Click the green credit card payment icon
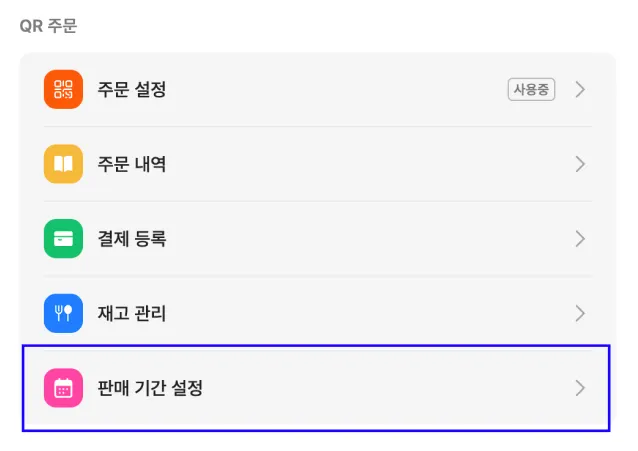The image size is (638, 451). (63, 239)
